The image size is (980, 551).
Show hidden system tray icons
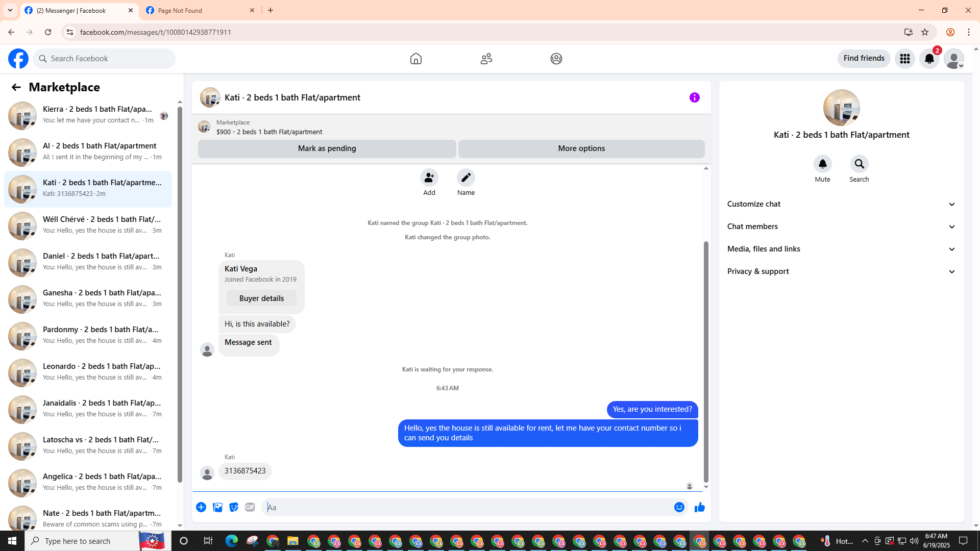pos(865,541)
